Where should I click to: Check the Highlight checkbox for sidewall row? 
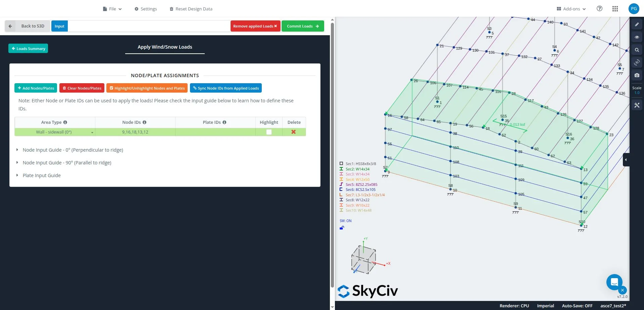click(x=269, y=132)
